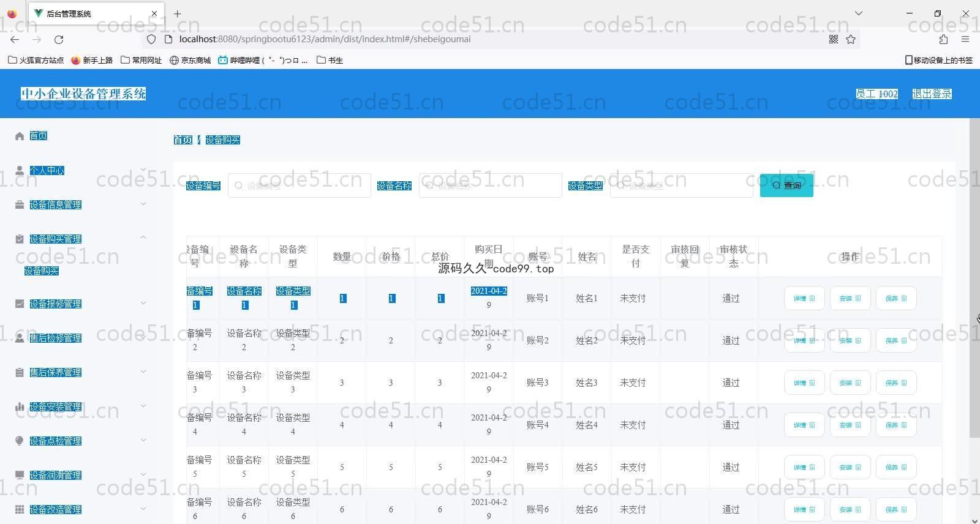Expand the 个人中心 menu chevron
980x524 pixels.
[143, 170]
